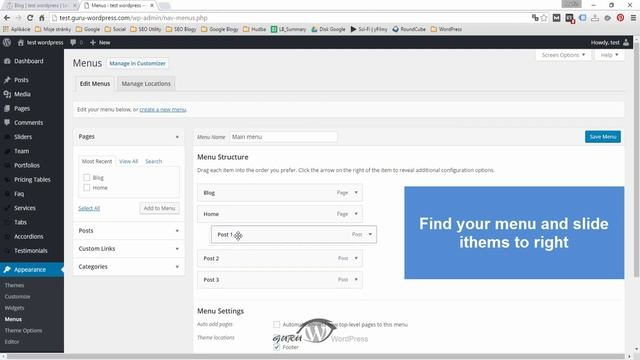Click Comments icon in sidebar
Viewport: 640px width, 360px height.
click(7, 122)
